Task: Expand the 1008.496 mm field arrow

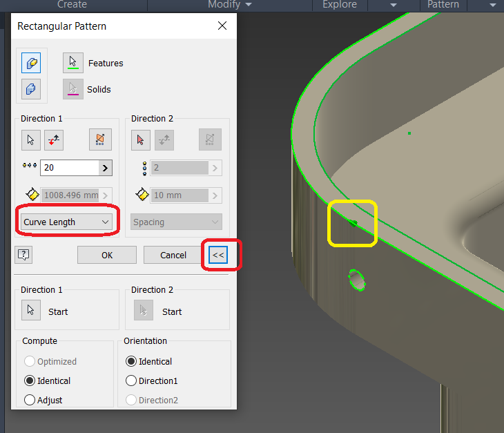Action: point(105,195)
